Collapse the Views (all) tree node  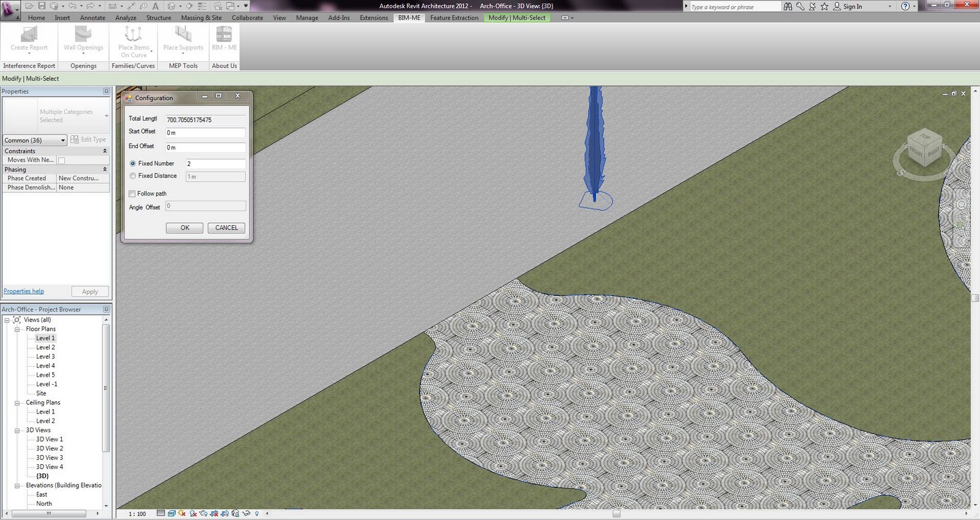[x=7, y=320]
